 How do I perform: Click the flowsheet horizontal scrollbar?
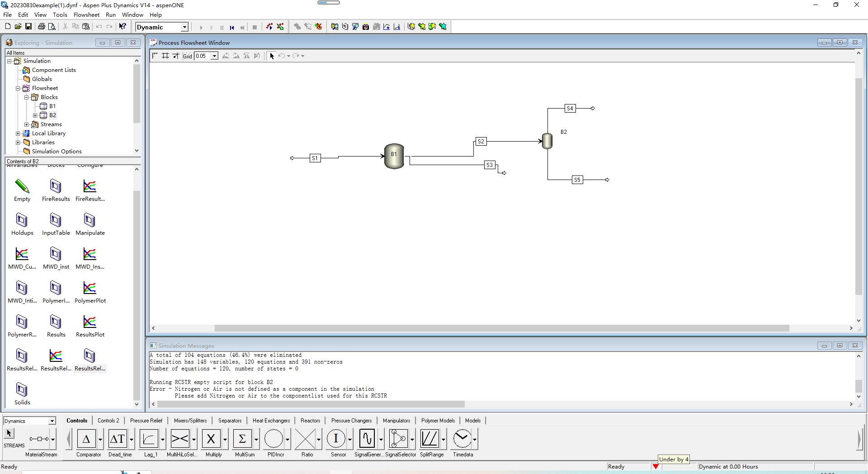click(x=502, y=328)
